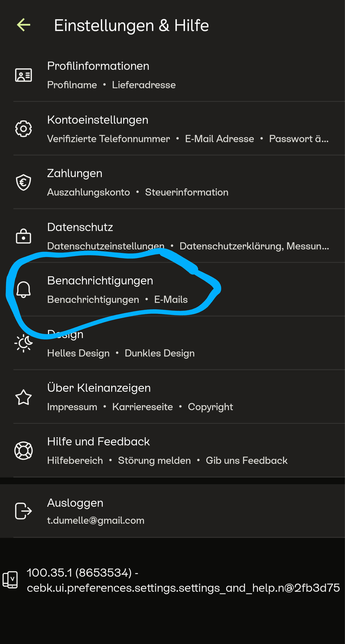
Task: Tap the account settings gear icon
Action: click(23, 129)
